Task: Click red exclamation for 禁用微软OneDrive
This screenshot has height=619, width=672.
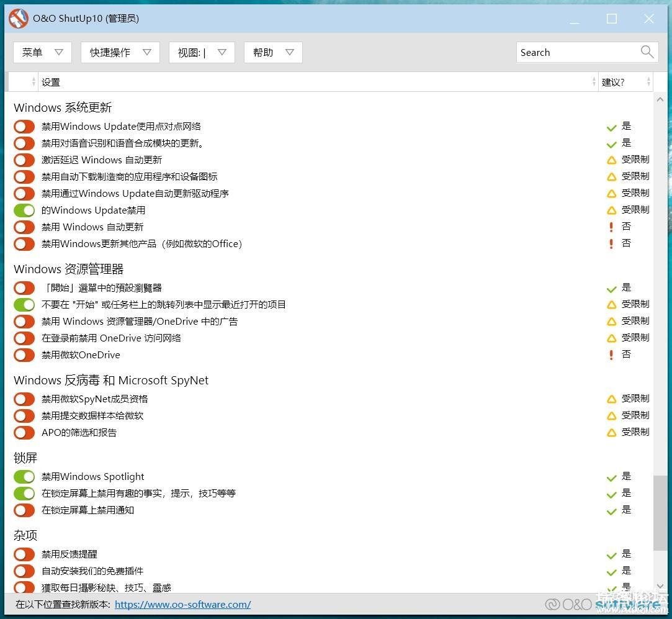Action: click(x=611, y=355)
